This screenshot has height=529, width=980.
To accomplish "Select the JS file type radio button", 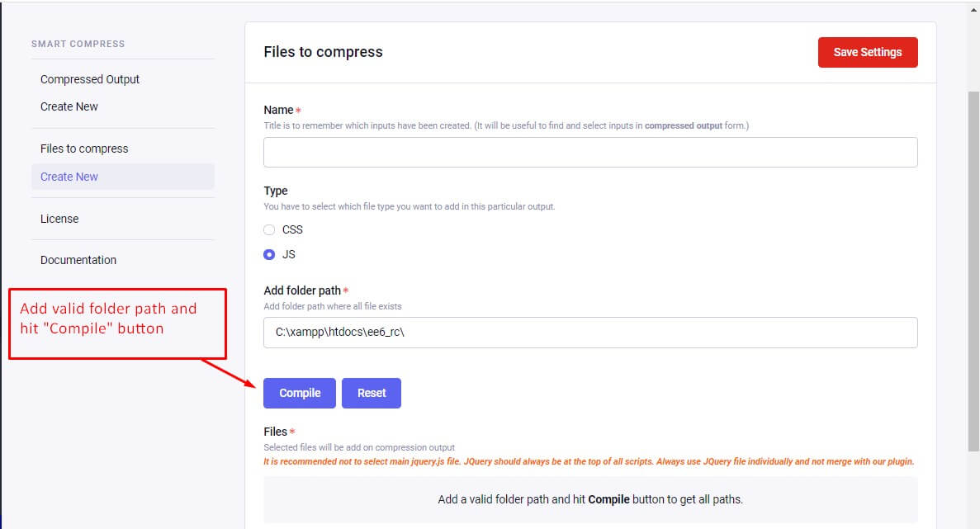I will [269, 255].
